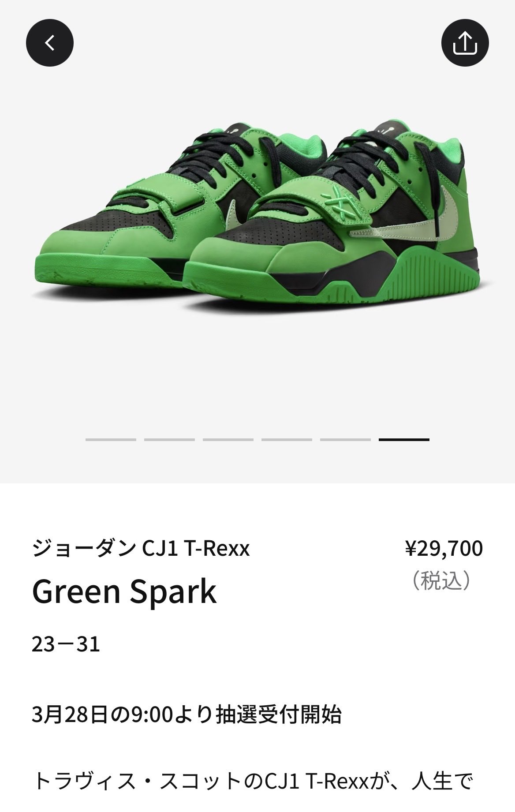
Task: Tap the ¥29,700 price
Action: point(444,548)
